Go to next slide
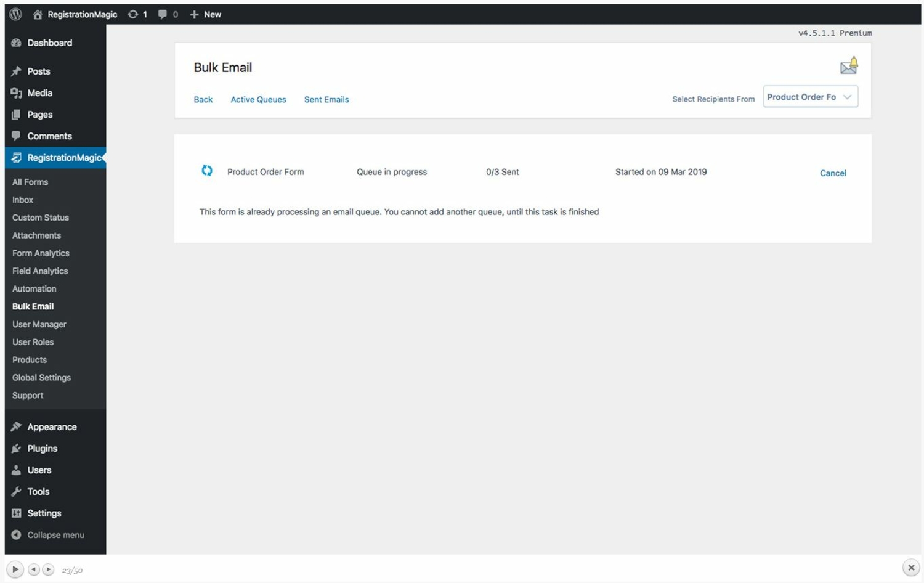This screenshot has height=583, width=924. [x=48, y=569]
